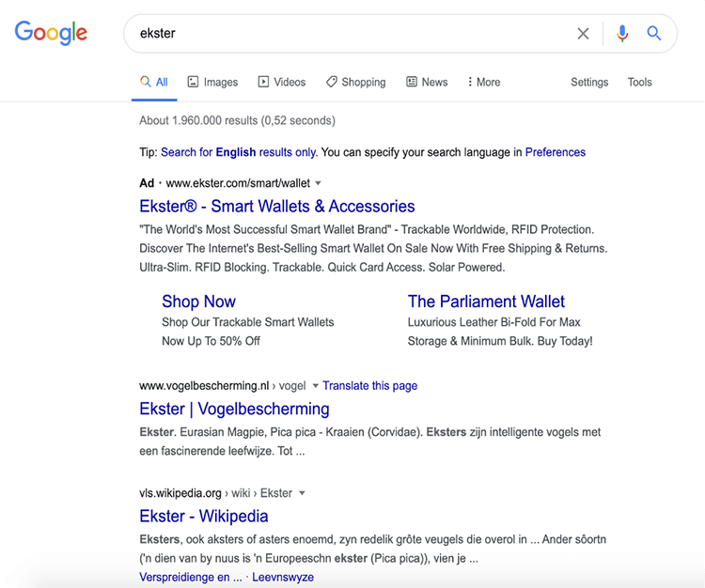Clear the search box with the X icon
Screen dimensions: 705x588
pyautogui.click(x=583, y=34)
